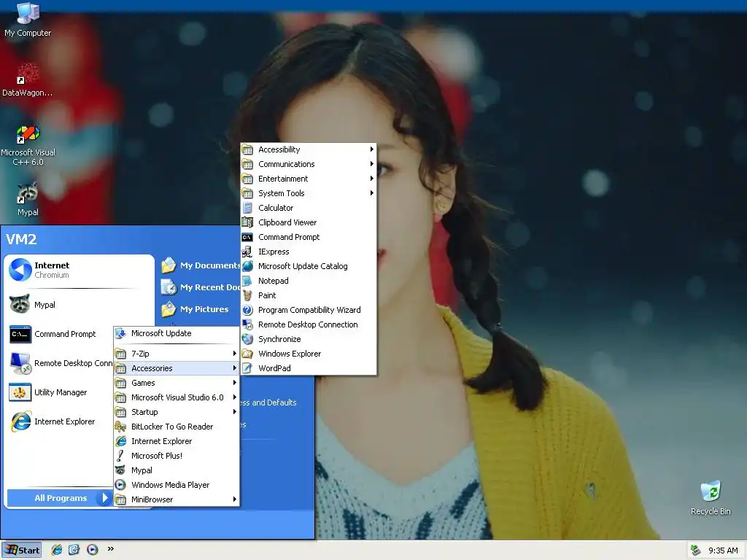Image resolution: width=747 pixels, height=560 pixels.
Task: Open Command Prompt in Accessories submenu
Action: 309,237
